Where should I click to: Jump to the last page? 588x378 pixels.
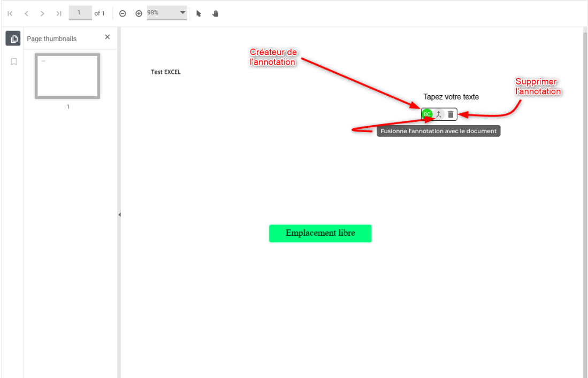coord(59,13)
